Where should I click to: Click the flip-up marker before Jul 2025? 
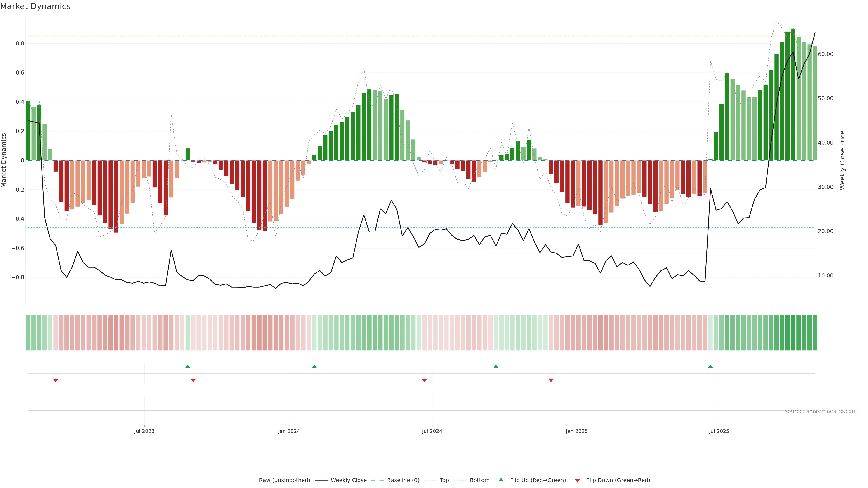710,366
